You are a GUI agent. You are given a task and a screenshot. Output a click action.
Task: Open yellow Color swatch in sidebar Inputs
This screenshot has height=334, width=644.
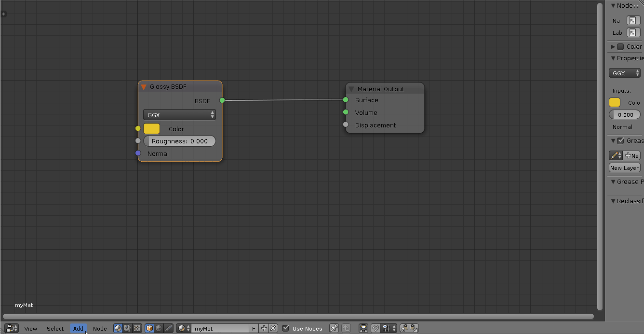615,102
